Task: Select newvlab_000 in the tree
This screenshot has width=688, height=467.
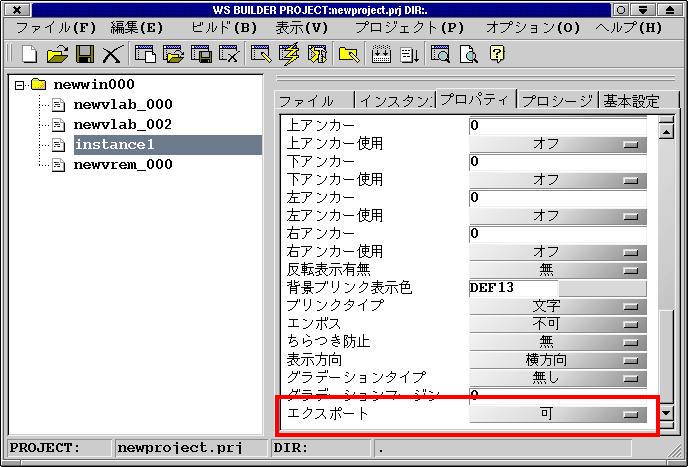Action: click(x=123, y=104)
